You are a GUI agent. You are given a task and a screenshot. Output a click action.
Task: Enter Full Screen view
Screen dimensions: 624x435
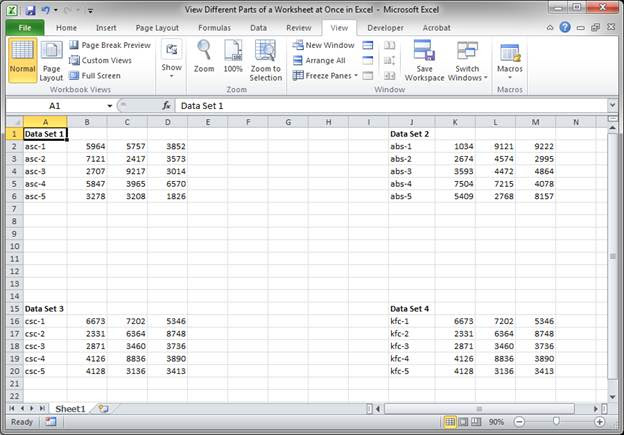(94, 75)
